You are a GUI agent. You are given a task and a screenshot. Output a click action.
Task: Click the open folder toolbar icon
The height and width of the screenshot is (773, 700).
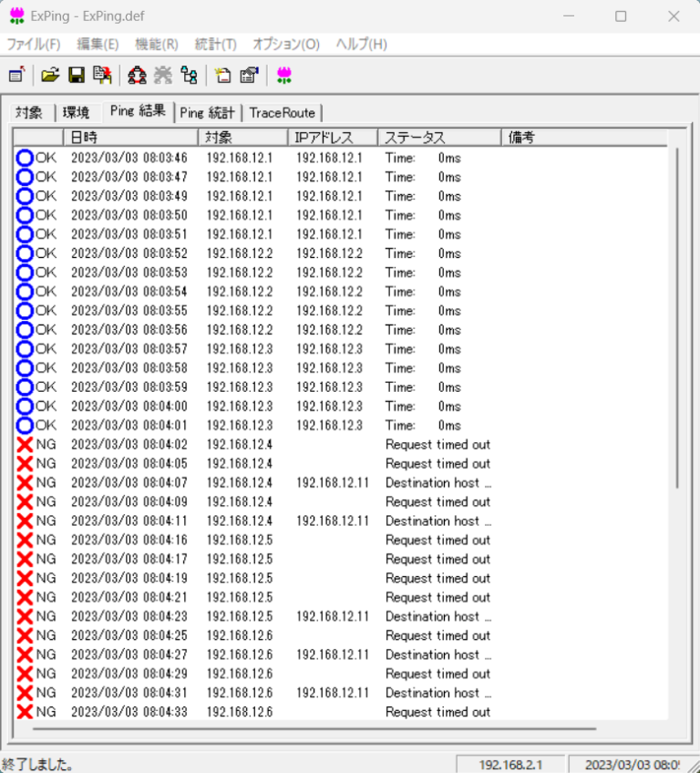pos(50,75)
